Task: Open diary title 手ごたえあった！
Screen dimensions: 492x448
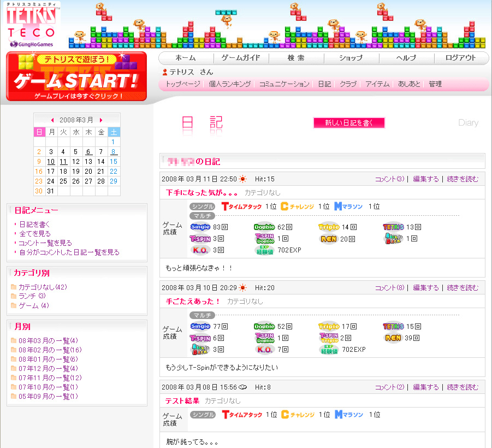Action: point(193,302)
